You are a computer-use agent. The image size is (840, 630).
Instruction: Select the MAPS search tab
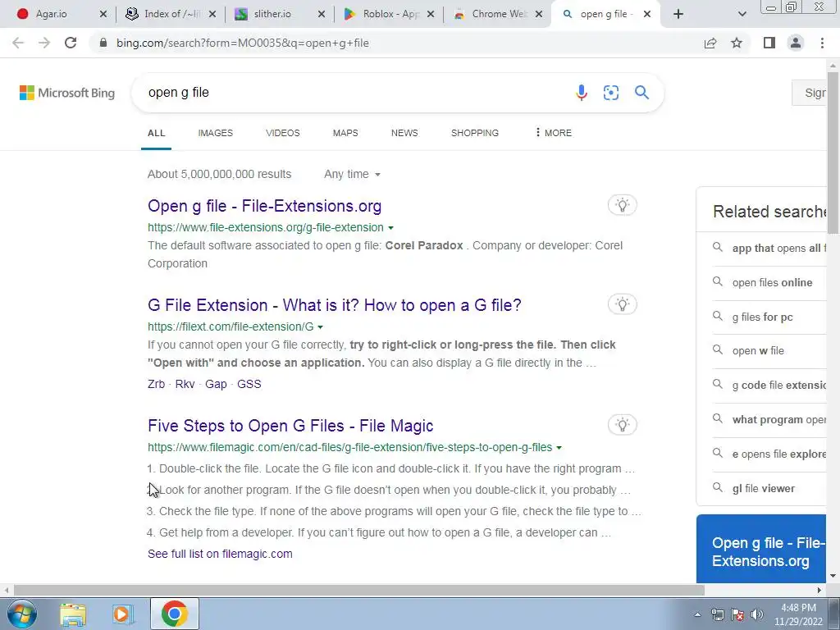[345, 133]
